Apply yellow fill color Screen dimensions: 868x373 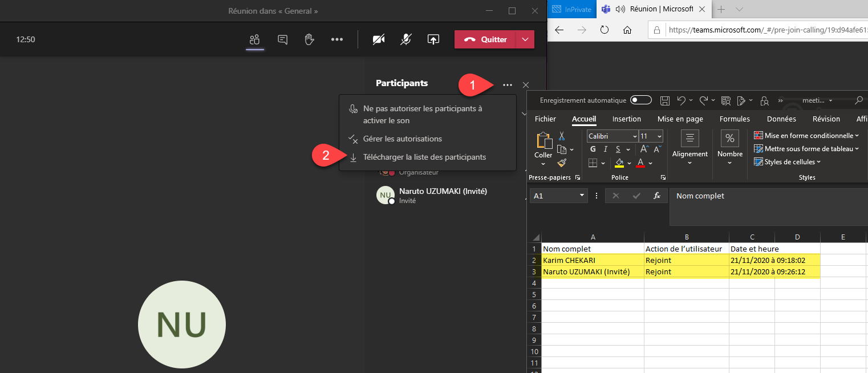point(618,163)
